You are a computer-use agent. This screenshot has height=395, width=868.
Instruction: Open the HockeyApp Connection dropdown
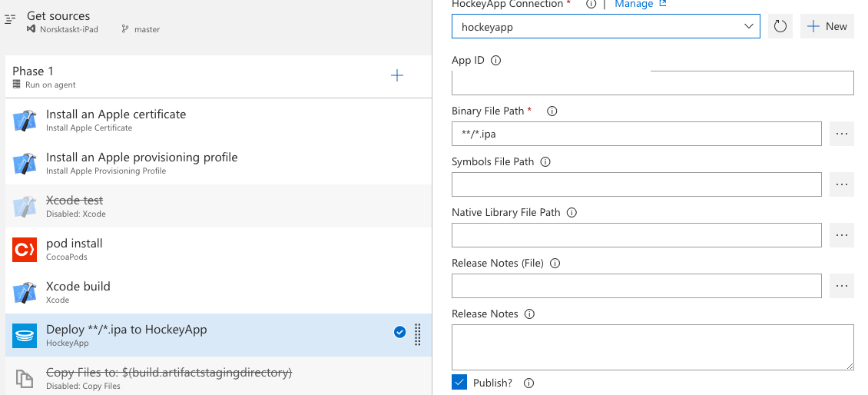click(606, 26)
